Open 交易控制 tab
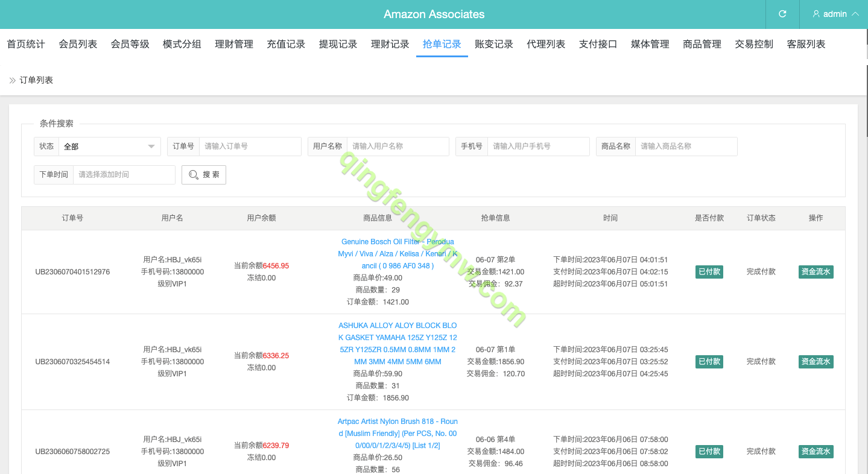Image resolution: width=868 pixels, height=474 pixels. click(x=754, y=44)
